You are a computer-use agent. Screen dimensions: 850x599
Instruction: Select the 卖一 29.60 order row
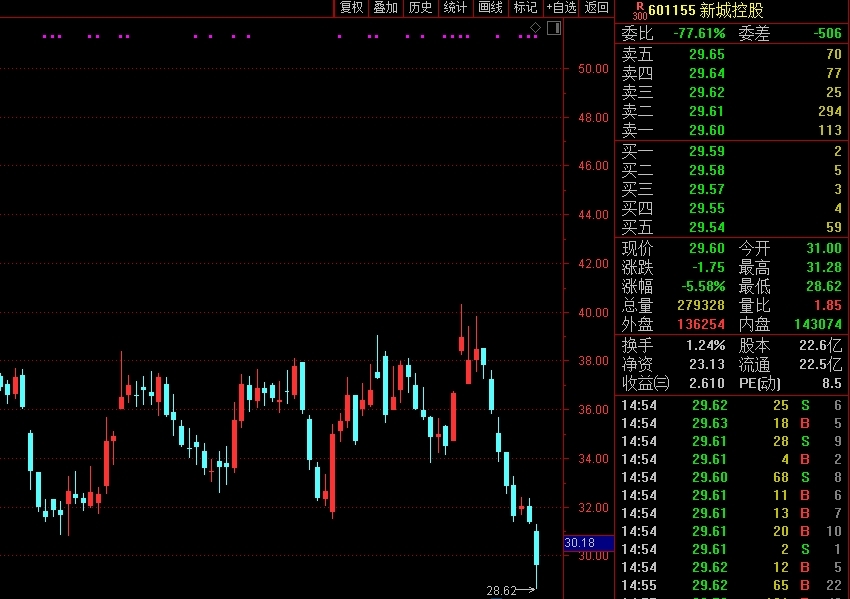pyautogui.click(x=731, y=130)
